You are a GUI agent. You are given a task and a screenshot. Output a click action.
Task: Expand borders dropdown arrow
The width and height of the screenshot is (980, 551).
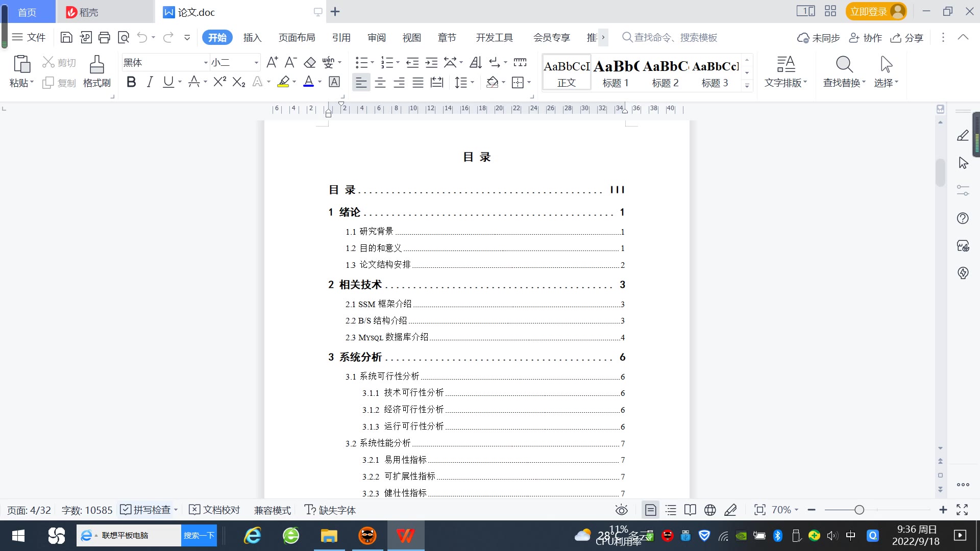pos(529,82)
